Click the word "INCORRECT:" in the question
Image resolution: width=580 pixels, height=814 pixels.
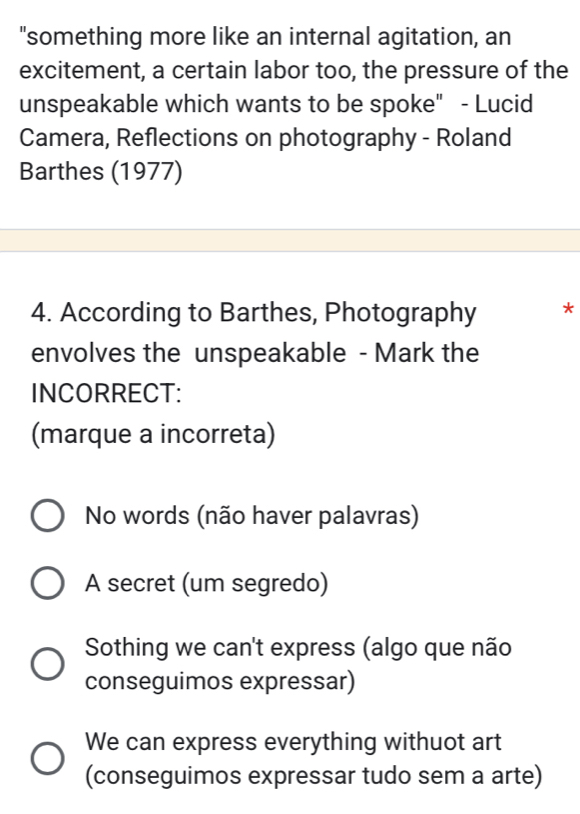(x=106, y=393)
